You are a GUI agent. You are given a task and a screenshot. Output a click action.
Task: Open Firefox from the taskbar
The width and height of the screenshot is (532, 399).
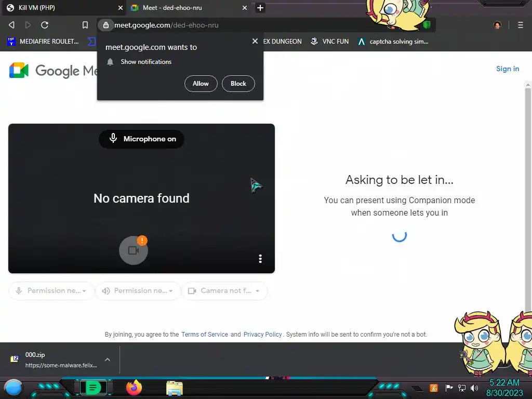click(134, 388)
